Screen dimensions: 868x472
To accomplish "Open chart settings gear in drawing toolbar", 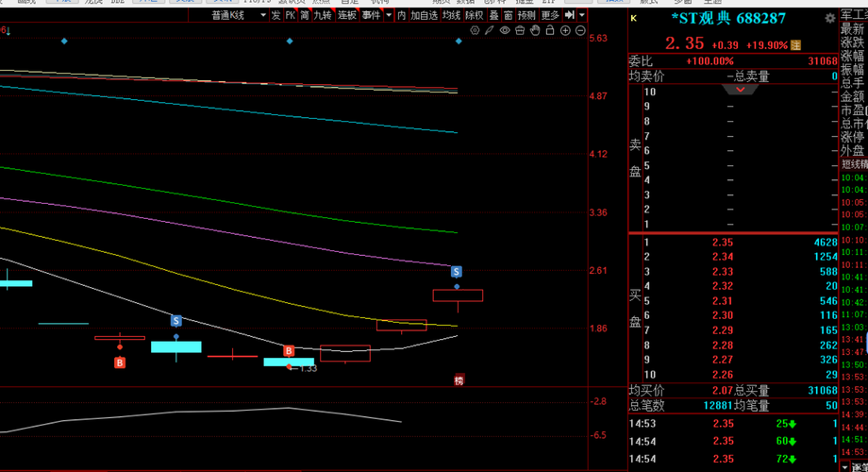I will pos(475,30).
